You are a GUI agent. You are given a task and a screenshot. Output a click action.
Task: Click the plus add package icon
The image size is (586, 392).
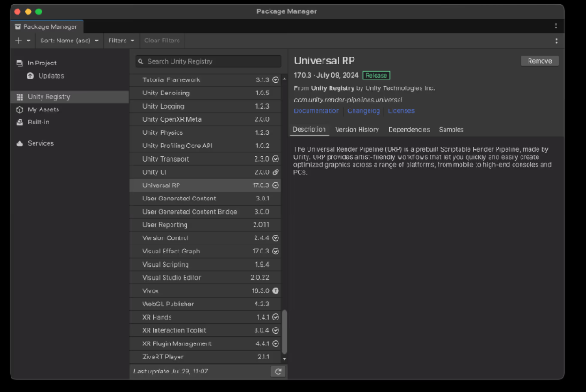(19, 41)
